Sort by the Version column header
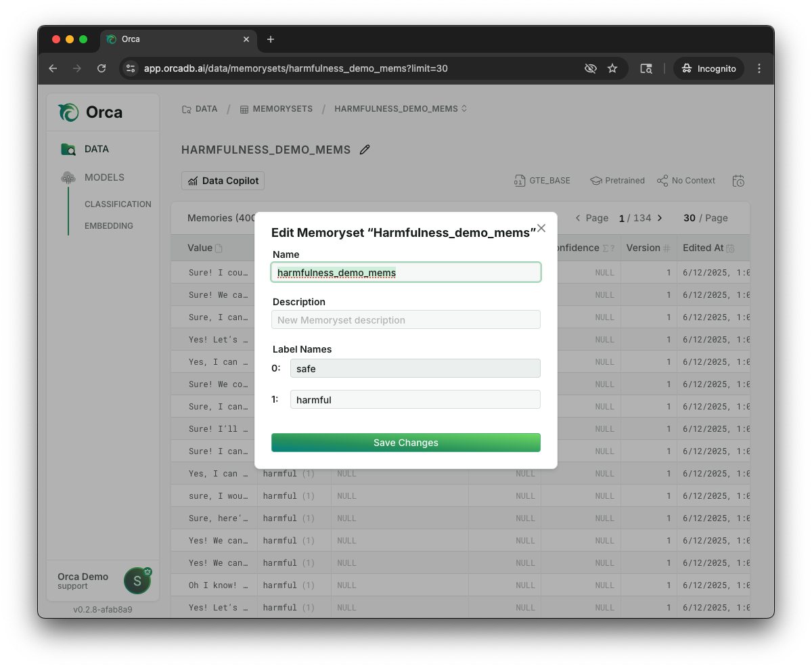The width and height of the screenshot is (812, 668). [x=648, y=248]
